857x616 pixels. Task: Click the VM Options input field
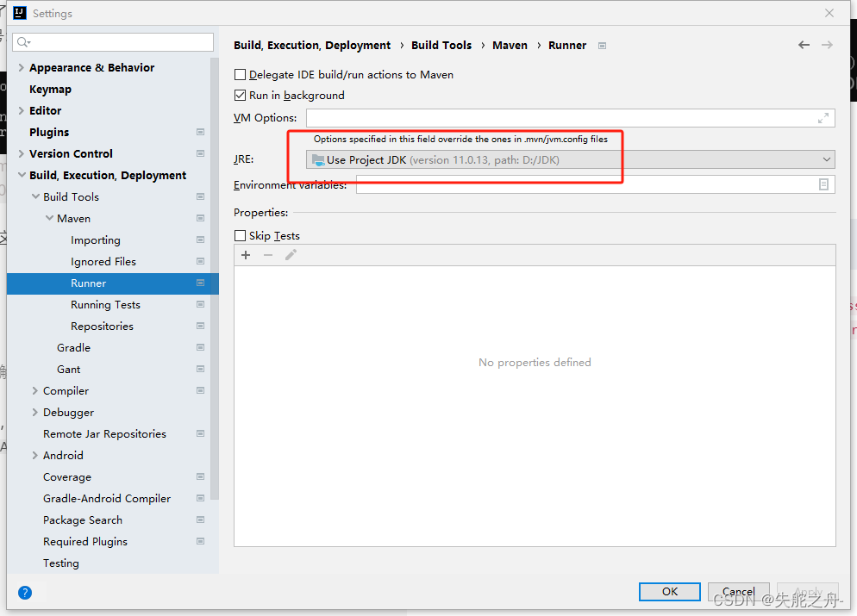coord(571,118)
